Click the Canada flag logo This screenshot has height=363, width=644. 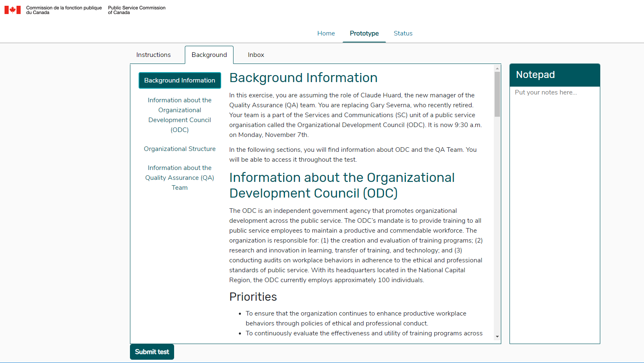[x=12, y=10]
